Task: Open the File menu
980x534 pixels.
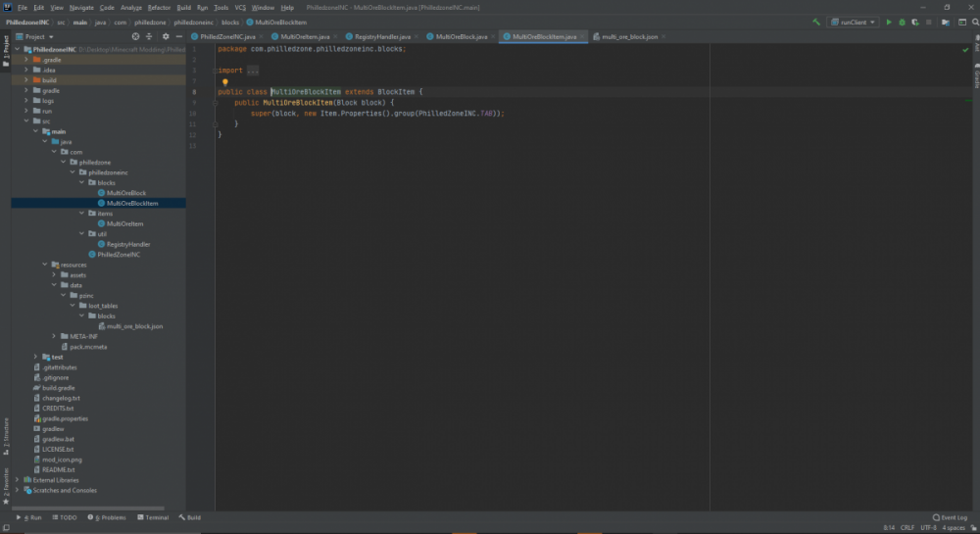Action: click(x=22, y=8)
